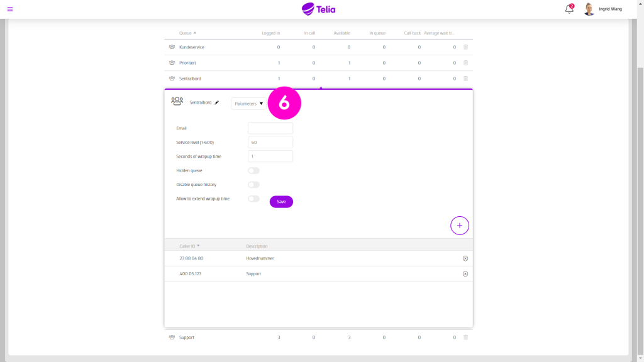Remove caller ID 23 88 04 80
This screenshot has height=362, width=644.
click(465, 258)
